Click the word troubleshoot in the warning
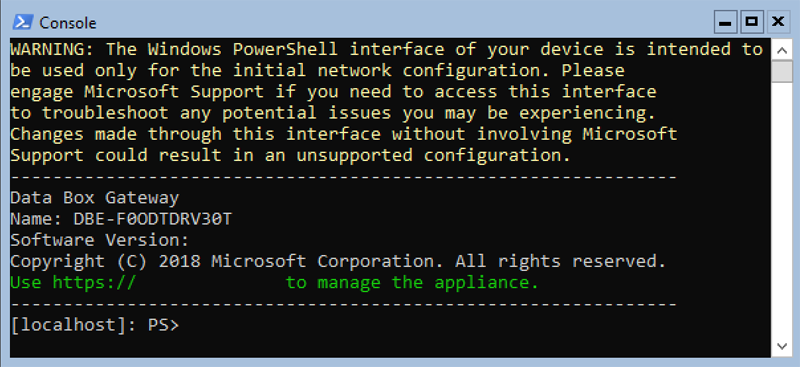Screen dimensions: 800x367 pos(106,113)
